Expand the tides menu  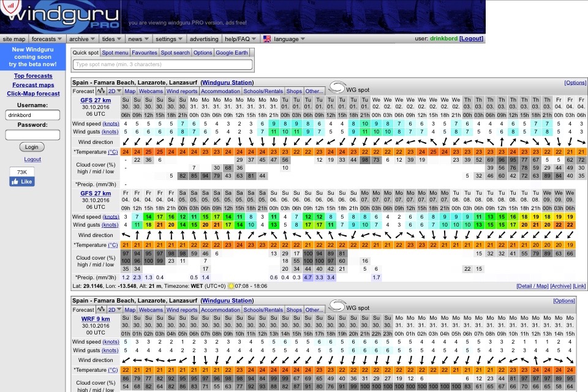click(111, 39)
